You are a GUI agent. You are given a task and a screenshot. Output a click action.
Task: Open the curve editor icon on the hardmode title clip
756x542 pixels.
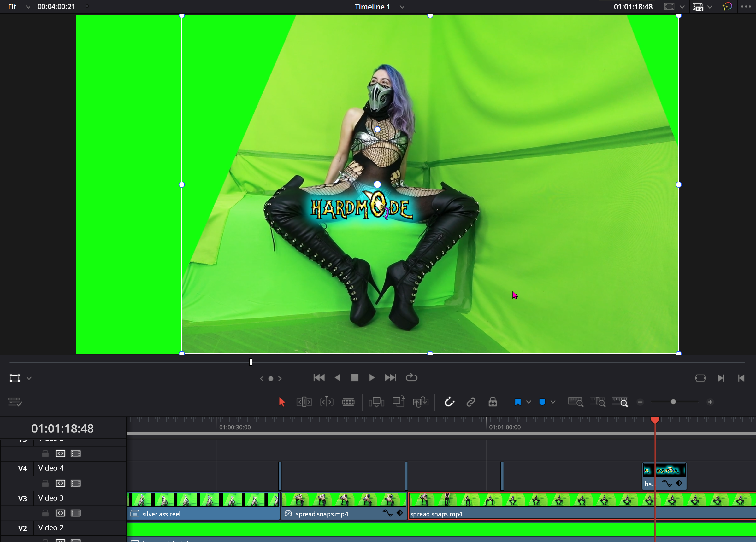(667, 483)
